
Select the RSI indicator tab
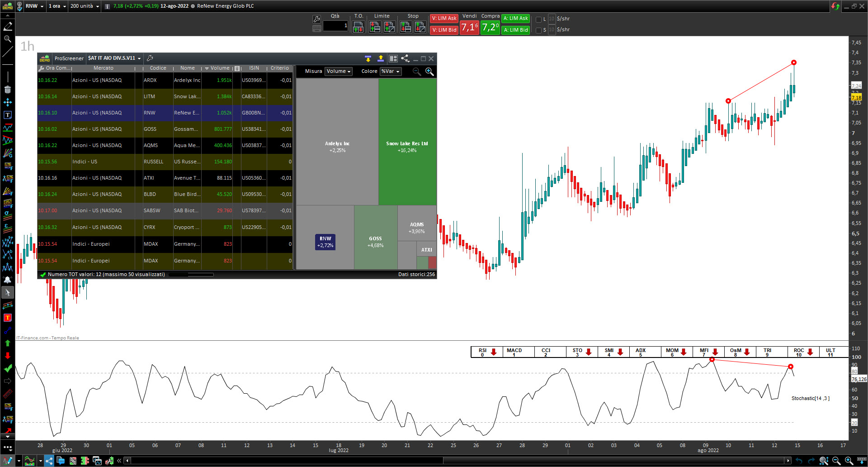pyautogui.click(x=487, y=352)
